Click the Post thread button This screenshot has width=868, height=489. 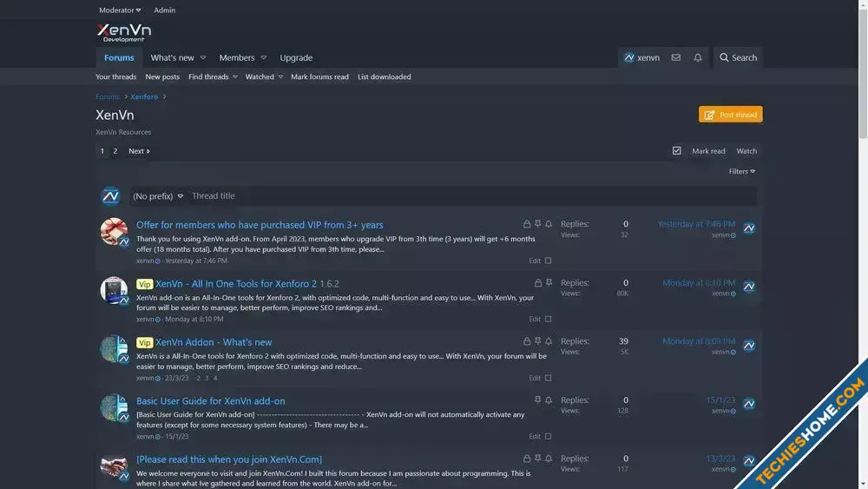coord(730,115)
